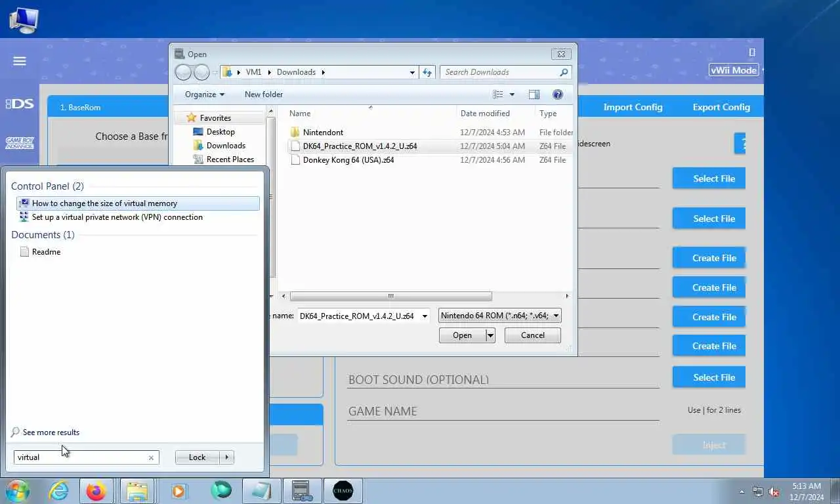Click the injector app taskbar icon
This screenshot has height=504, width=840.
tap(302, 491)
